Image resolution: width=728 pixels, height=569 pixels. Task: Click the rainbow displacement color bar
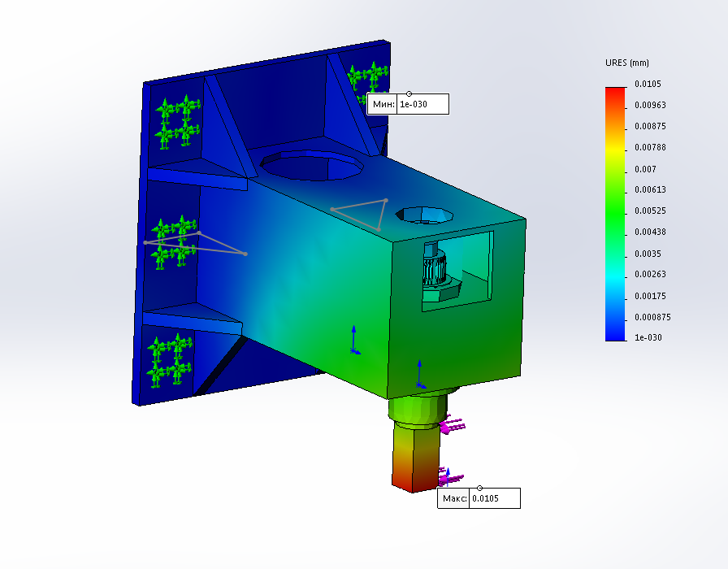616,214
